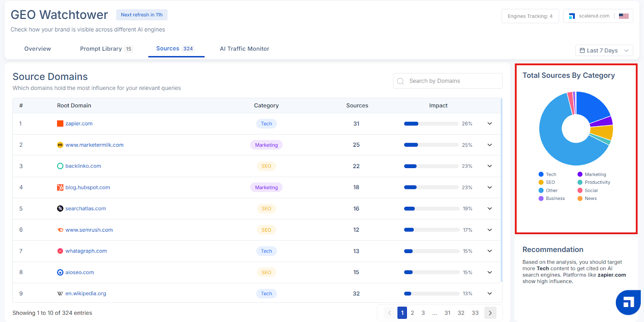This screenshot has height=322, width=644.
Task: Click the Category column header
Action: (x=266, y=106)
